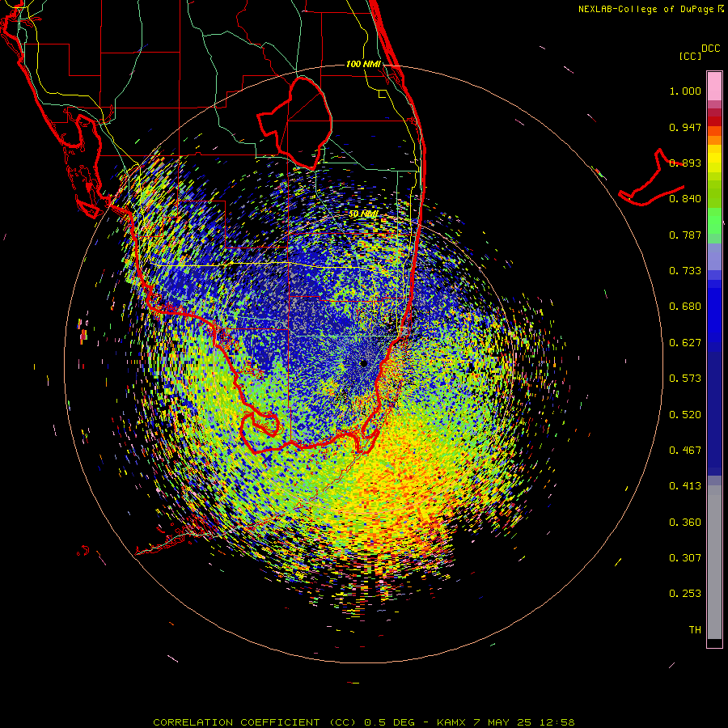Click the Lake Okeechobee red outline

(x=294, y=123)
